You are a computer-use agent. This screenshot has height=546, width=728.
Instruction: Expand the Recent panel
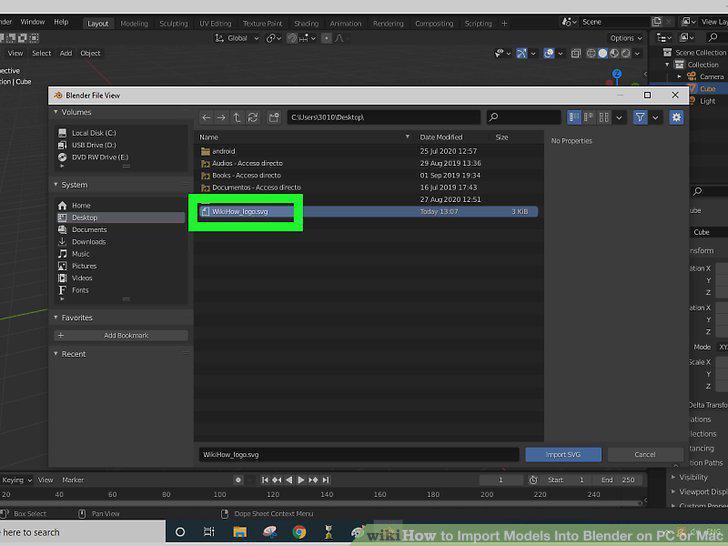56,354
